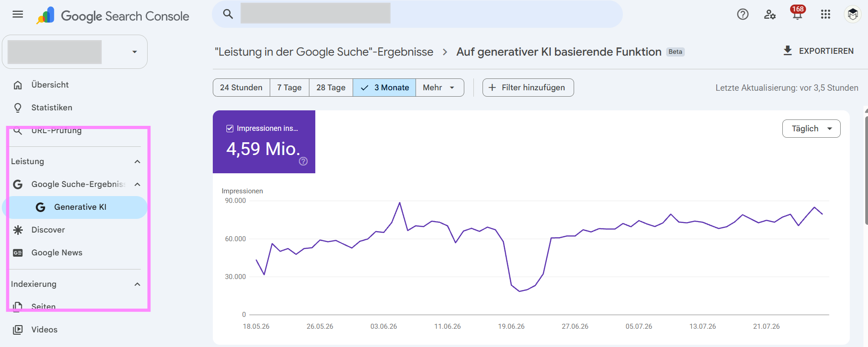
Task: Toggle the Impressionen insgesamt checkbox
Action: 230,129
